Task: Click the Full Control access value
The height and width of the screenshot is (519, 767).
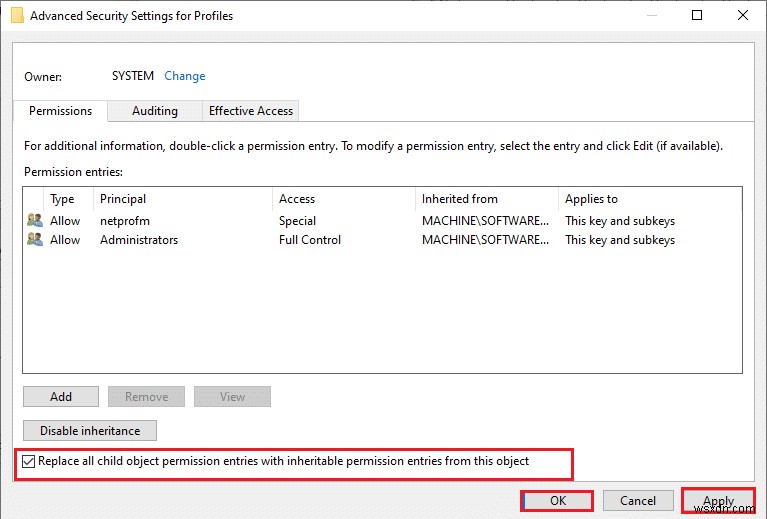Action: pos(310,240)
